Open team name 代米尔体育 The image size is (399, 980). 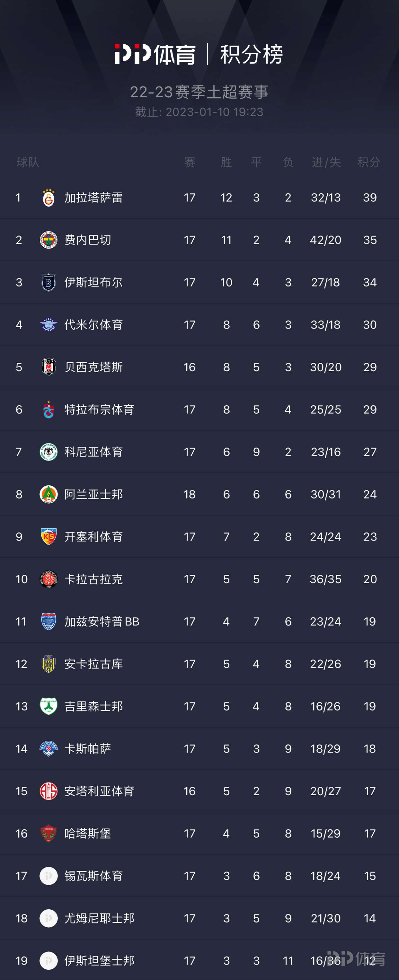click(x=93, y=325)
